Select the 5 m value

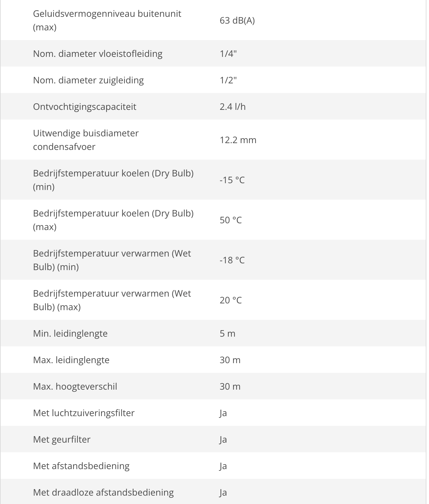(x=227, y=333)
